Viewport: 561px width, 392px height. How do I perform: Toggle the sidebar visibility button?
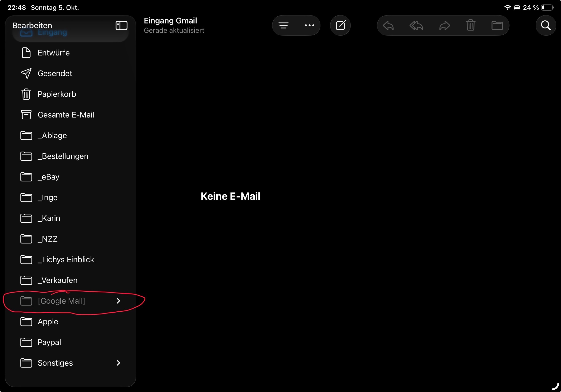121,25
